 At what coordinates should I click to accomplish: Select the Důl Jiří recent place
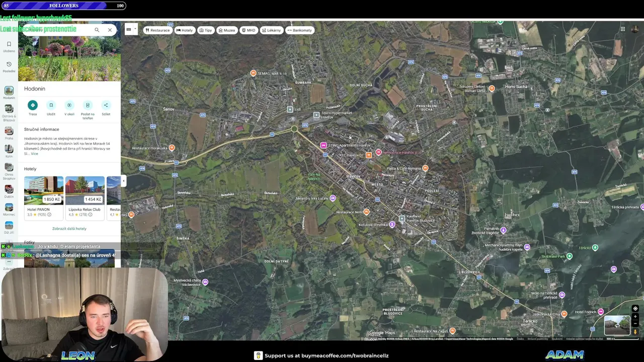click(x=9, y=227)
